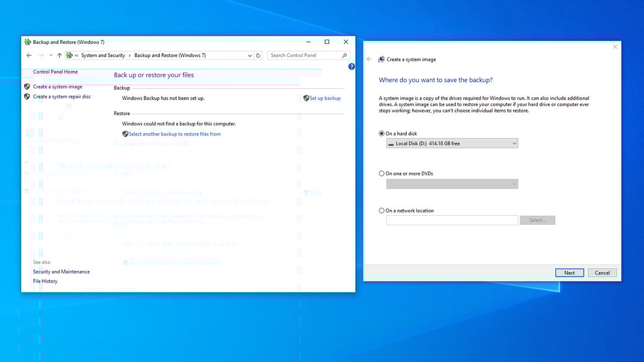Click Windows could not find a backup text

click(179, 124)
